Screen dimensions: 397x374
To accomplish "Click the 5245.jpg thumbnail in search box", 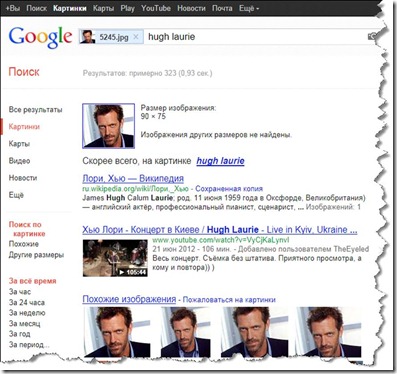I will [x=87, y=37].
